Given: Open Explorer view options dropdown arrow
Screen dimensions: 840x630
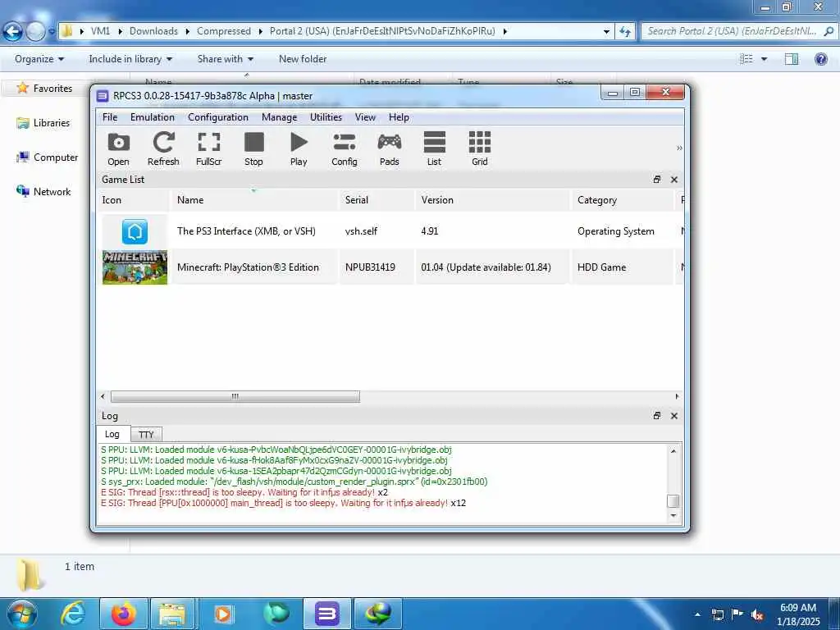Looking at the screenshot, I should 764,59.
